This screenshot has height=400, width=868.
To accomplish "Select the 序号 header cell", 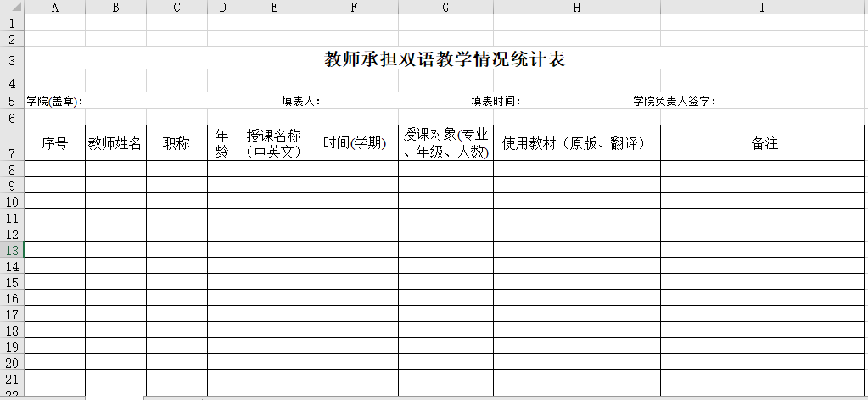I will [55, 143].
